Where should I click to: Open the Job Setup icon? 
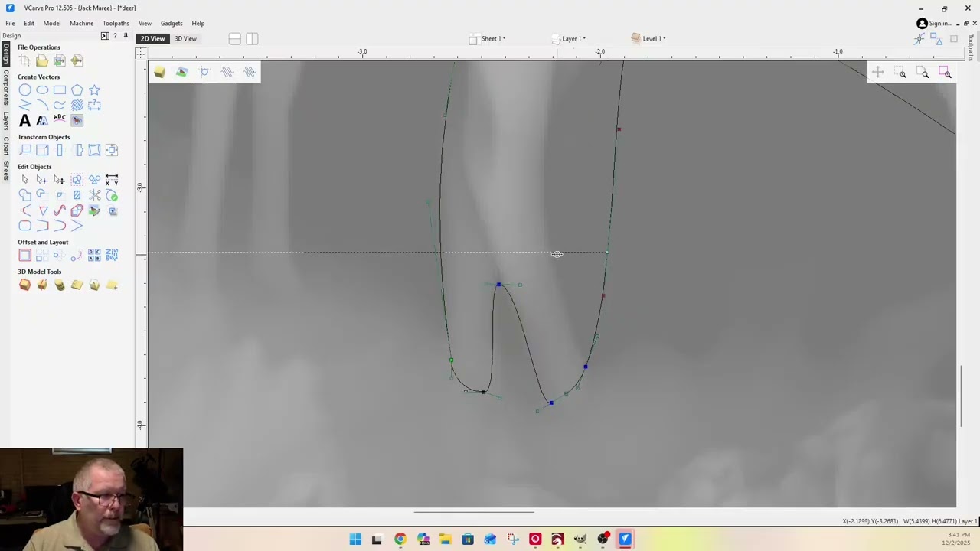click(x=24, y=60)
